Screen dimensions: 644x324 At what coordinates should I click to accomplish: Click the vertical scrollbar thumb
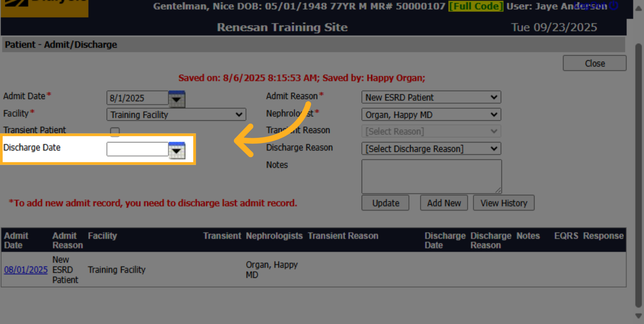pos(638,175)
